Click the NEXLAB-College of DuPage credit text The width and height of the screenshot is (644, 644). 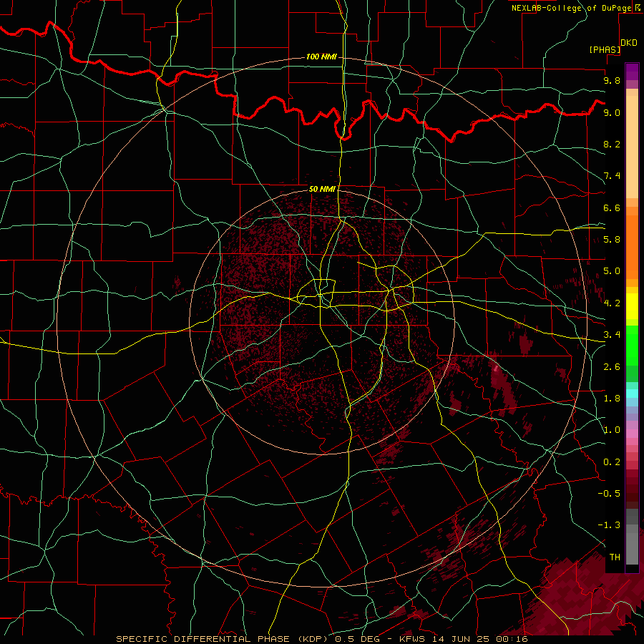(571, 8)
